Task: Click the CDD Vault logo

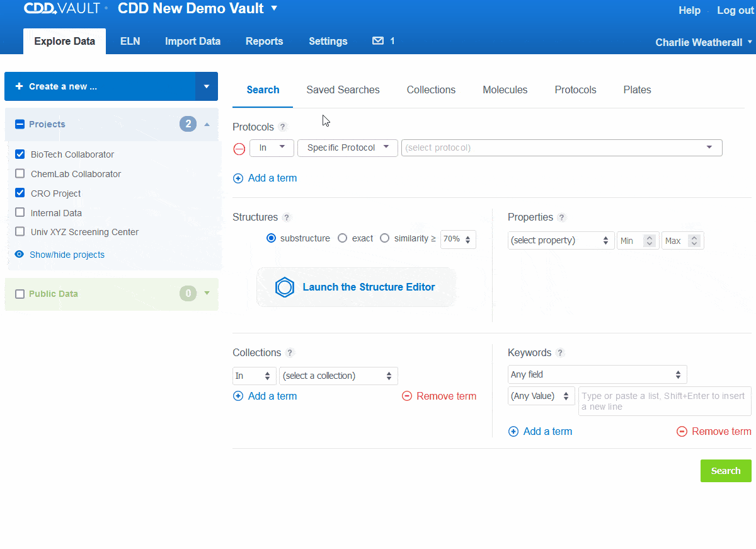Action: (x=62, y=9)
